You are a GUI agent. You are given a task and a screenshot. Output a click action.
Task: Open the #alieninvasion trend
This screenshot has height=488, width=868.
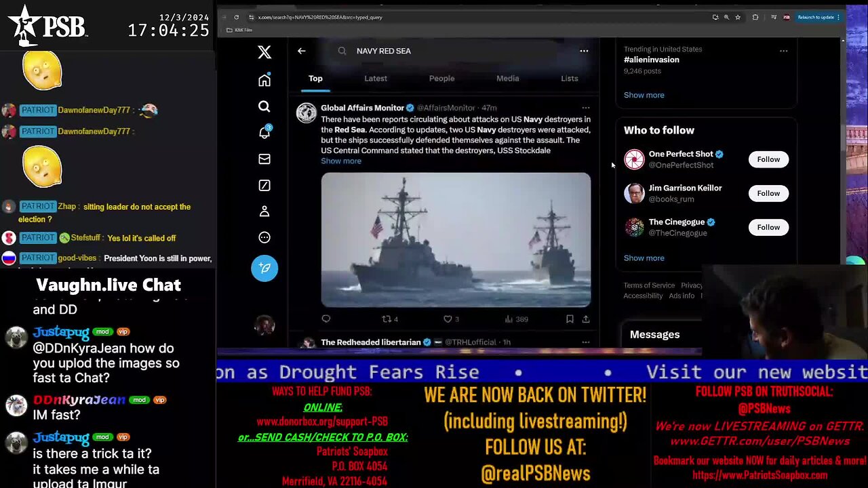(652, 60)
